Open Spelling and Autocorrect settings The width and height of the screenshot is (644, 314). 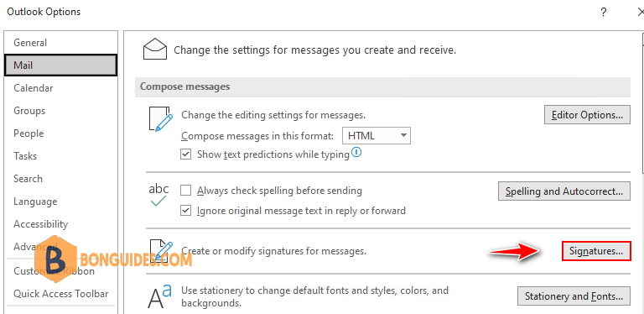coord(563,191)
